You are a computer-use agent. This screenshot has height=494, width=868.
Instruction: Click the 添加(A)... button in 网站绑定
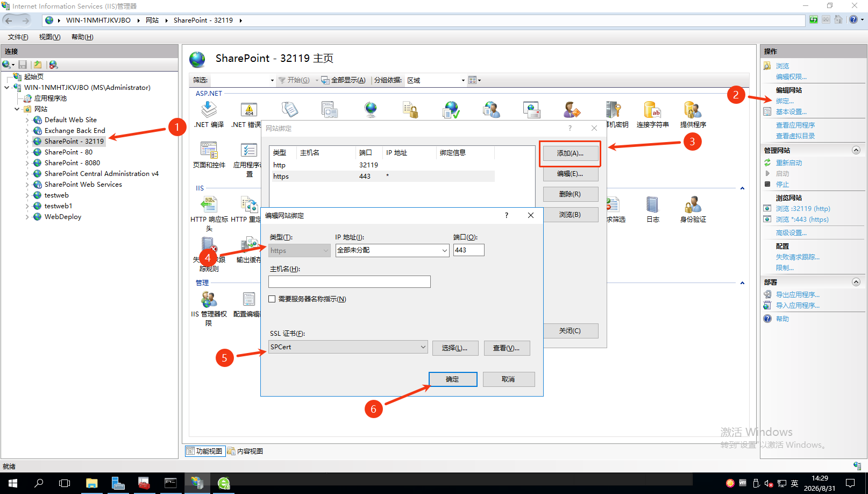(570, 153)
